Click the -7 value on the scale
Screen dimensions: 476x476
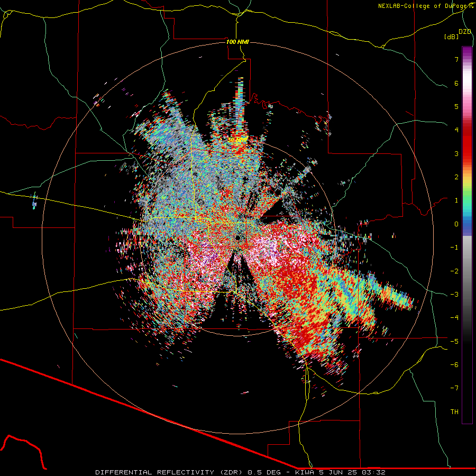point(454,388)
